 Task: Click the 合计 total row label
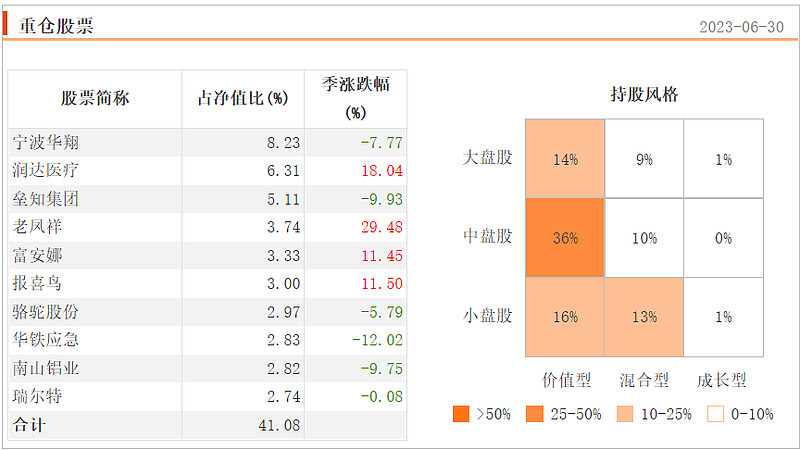[x=29, y=425]
